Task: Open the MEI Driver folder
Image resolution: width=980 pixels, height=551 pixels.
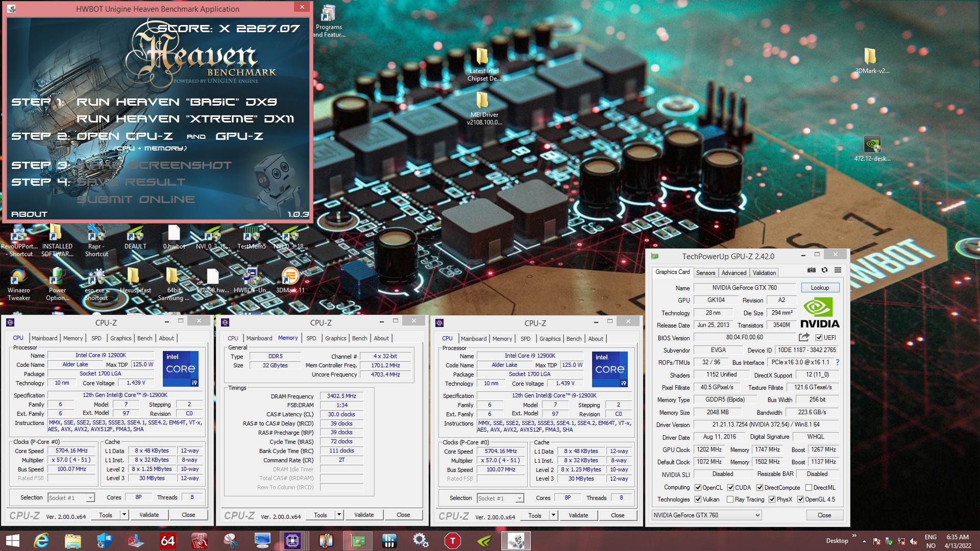Action: (x=484, y=109)
